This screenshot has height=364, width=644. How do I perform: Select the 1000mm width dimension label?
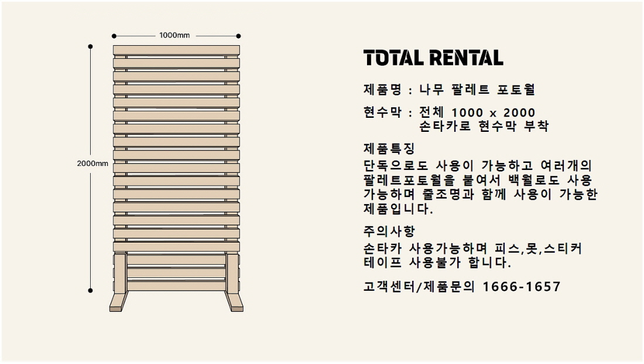pyautogui.click(x=174, y=36)
